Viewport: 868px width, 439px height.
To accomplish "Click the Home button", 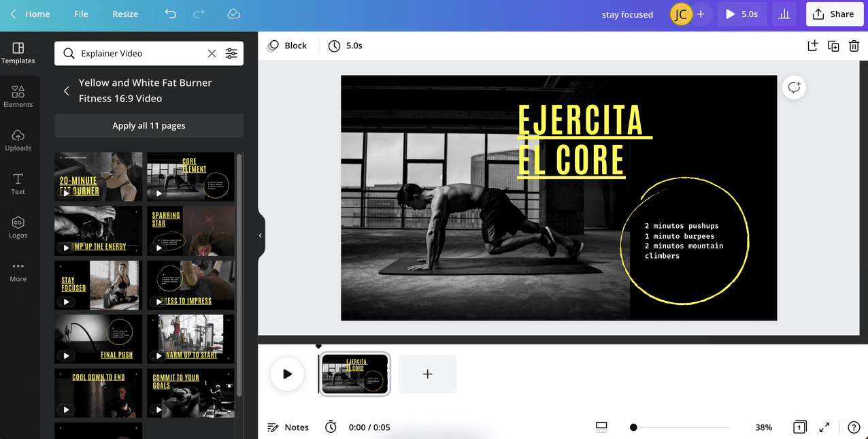I will tap(29, 14).
